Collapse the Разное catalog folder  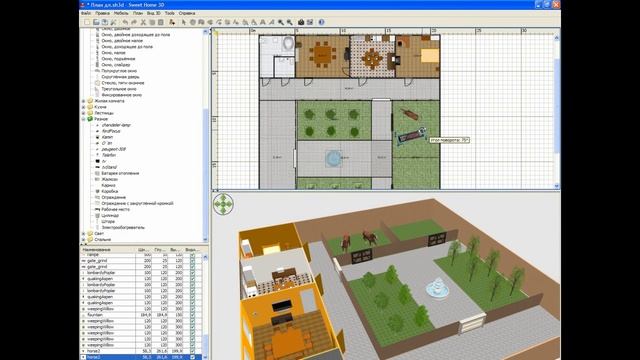coord(84,119)
